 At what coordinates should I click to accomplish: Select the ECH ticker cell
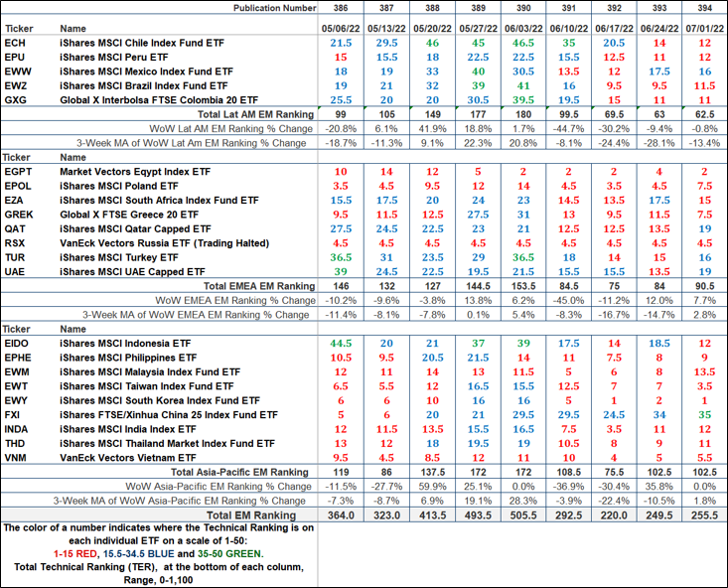(x=15, y=43)
